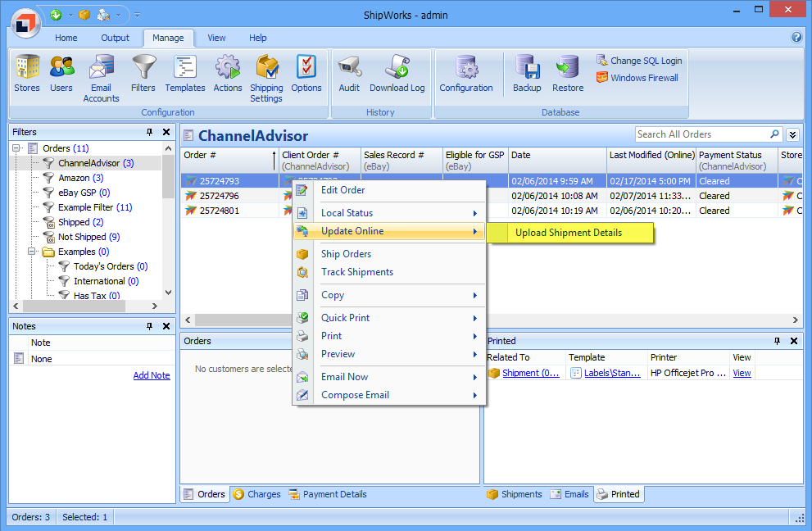Viewport: 812px width, 531px height.
Task: Switch to the View ribbon tab
Action: pos(216,38)
